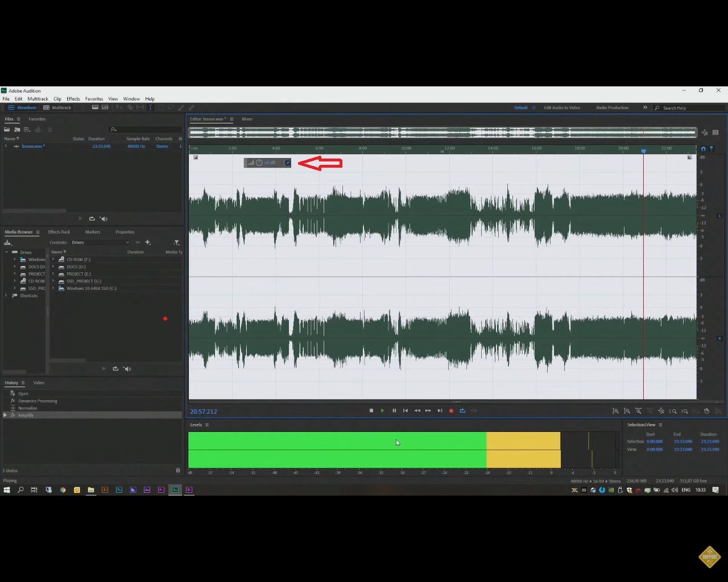Switch to Multitrack editor view
Viewport: 728px width, 582px height.
(x=57, y=107)
